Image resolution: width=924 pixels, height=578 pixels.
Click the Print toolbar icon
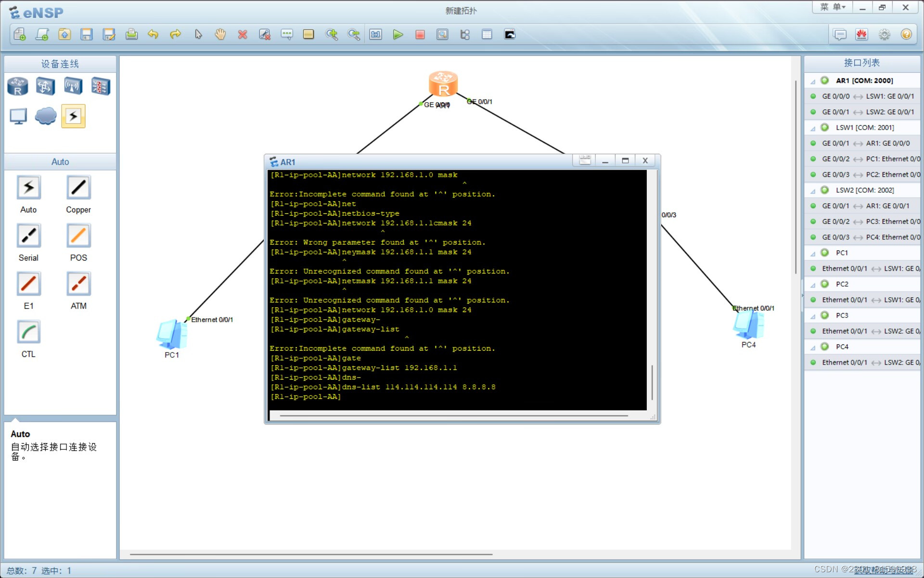[x=131, y=34]
